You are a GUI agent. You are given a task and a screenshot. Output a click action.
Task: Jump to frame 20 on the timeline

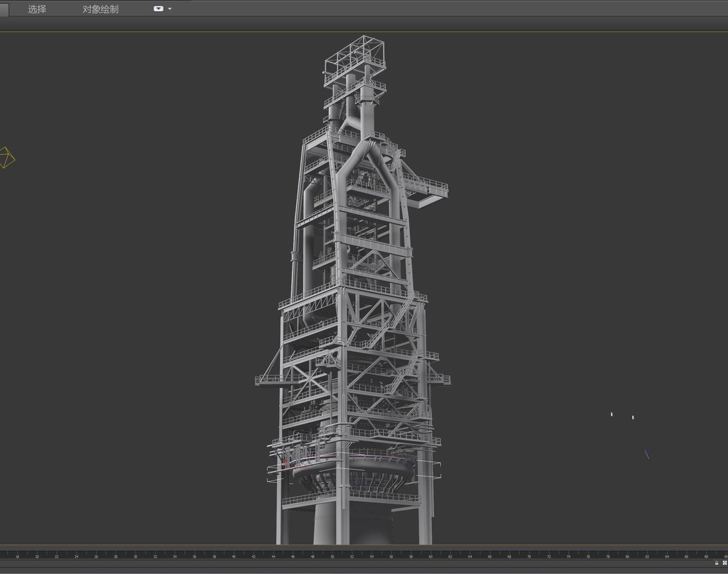point(37,555)
